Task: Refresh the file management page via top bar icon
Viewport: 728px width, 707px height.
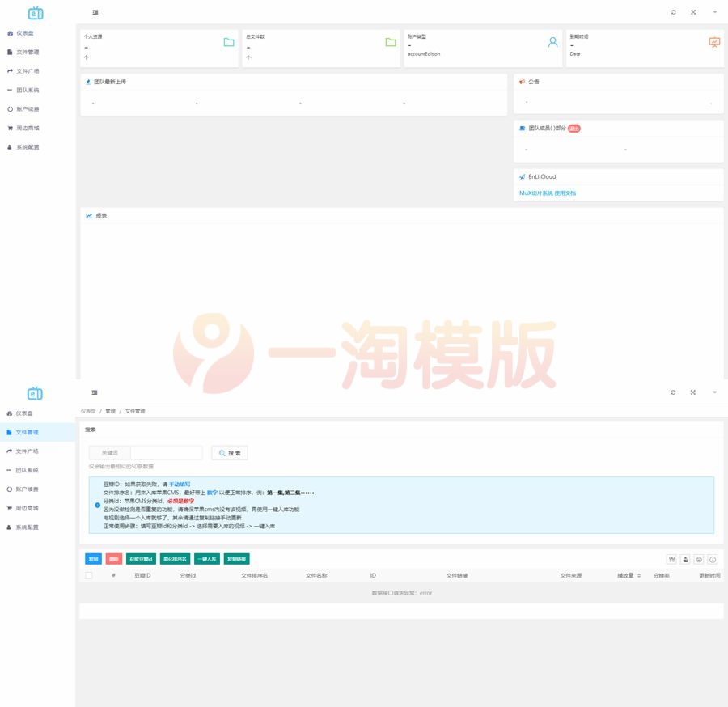Action: tap(673, 392)
